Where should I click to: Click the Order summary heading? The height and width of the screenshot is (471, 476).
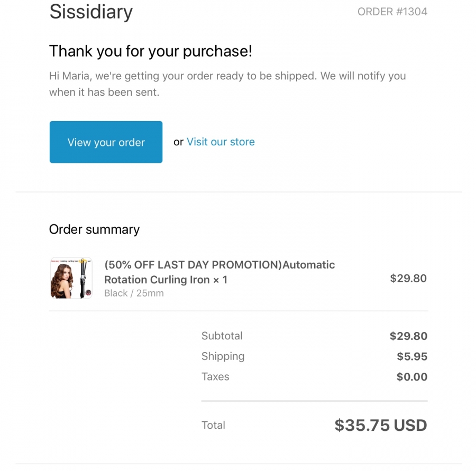pyautogui.click(x=95, y=229)
